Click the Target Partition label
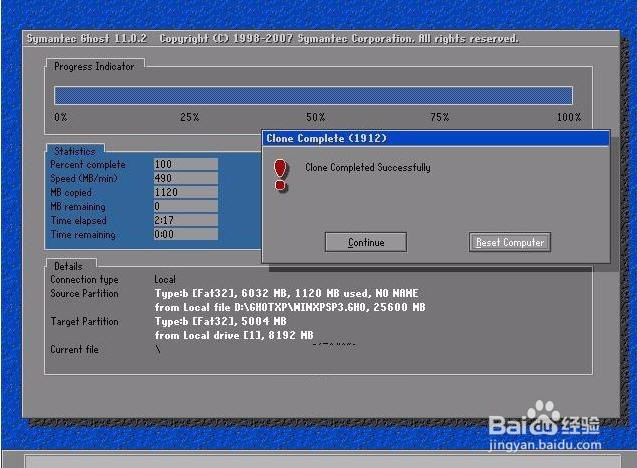The height and width of the screenshot is (468, 637). click(x=84, y=321)
